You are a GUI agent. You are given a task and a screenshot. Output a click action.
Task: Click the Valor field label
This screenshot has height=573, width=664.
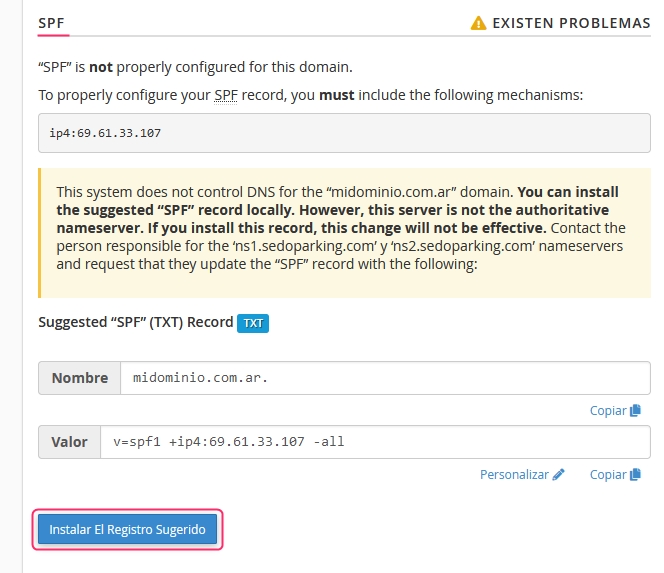coord(69,442)
